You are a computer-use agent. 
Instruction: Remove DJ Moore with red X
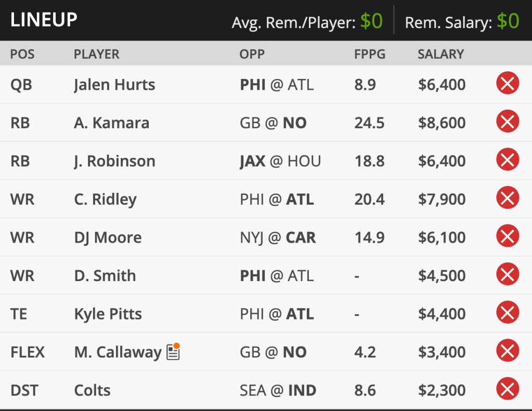pos(508,237)
